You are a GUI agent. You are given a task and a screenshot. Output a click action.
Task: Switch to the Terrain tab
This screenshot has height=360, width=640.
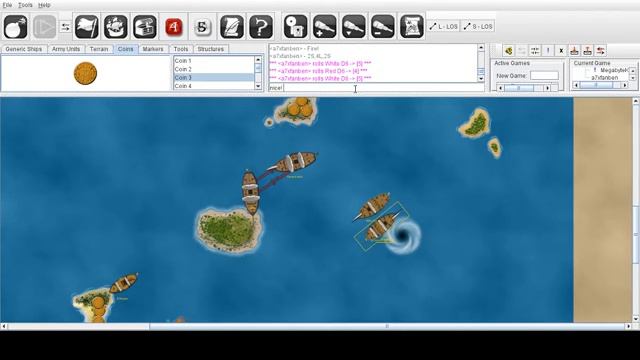(x=99, y=49)
